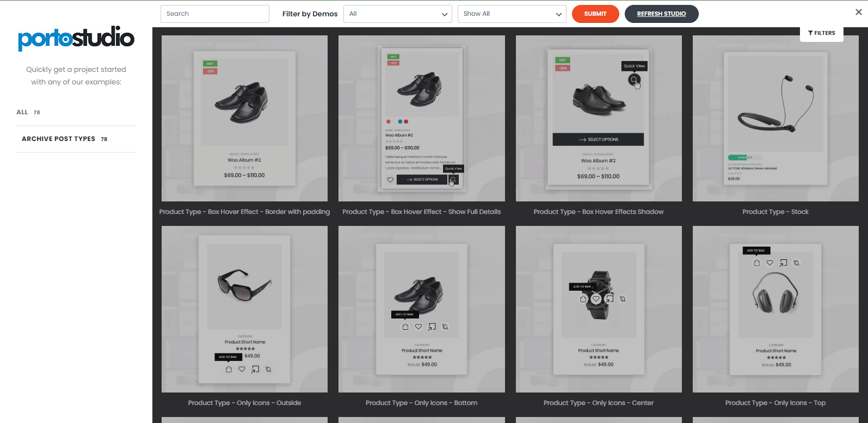868x423 pixels.
Task: Click 'Product Type - Only Icons - Outside' caption
Action: 244,403
